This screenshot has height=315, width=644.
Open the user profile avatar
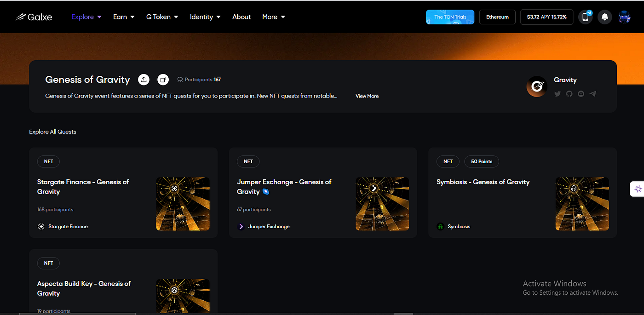[x=624, y=17]
